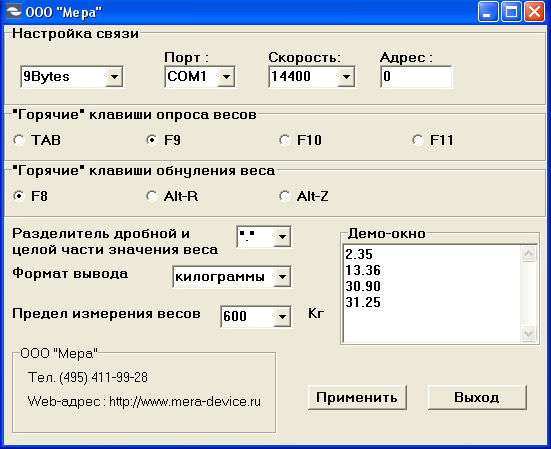Screen dimensions: 551x449
Task: Click the Применить button
Action: (x=357, y=397)
